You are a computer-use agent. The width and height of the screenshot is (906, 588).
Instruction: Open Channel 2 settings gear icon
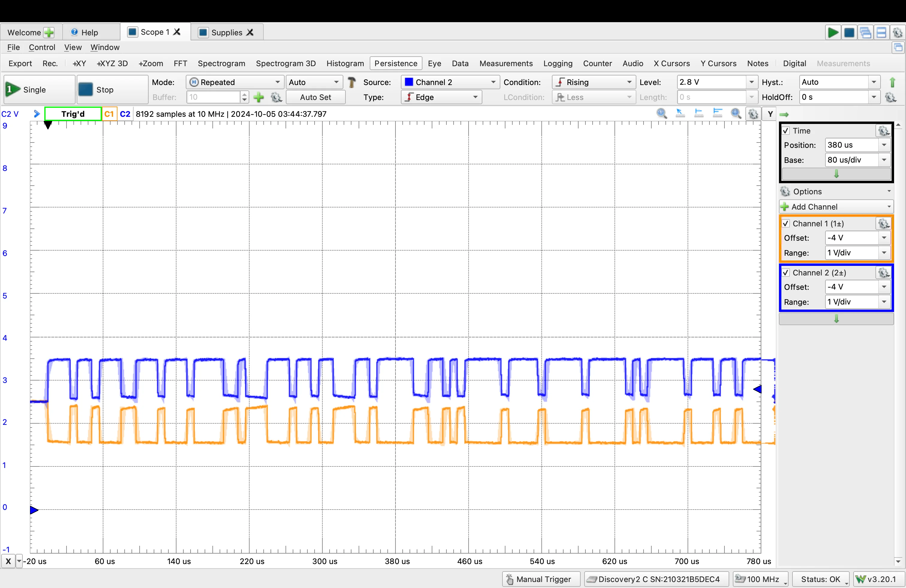[x=884, y=273]
